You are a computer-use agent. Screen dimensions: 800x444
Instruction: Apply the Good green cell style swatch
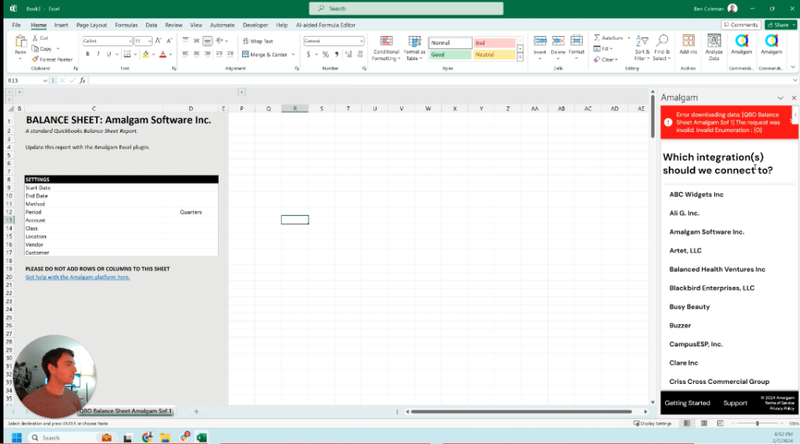coord(449,55)
